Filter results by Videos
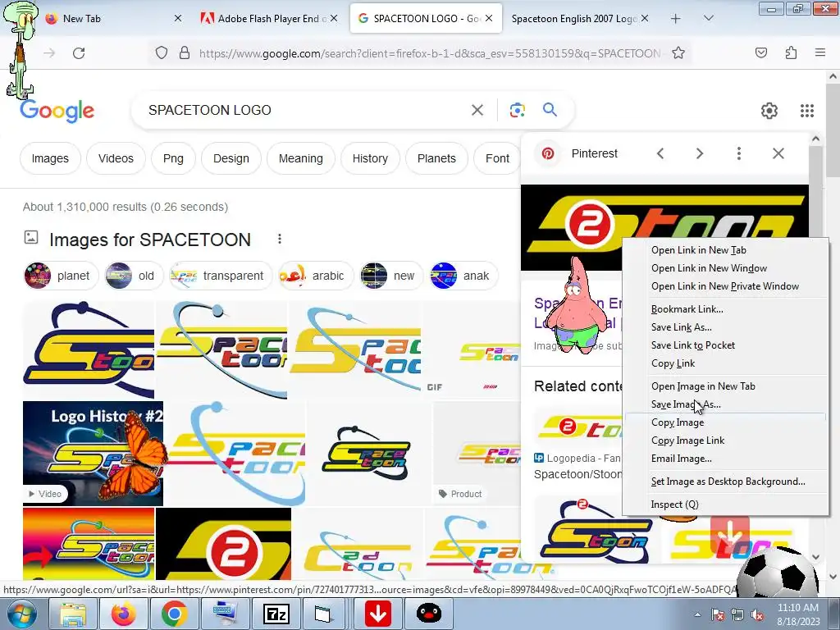 (x=116, y=158)
